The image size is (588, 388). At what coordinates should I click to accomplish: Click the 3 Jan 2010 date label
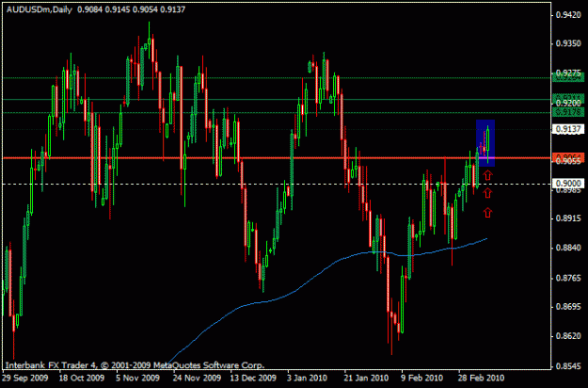tap(307, 378)
